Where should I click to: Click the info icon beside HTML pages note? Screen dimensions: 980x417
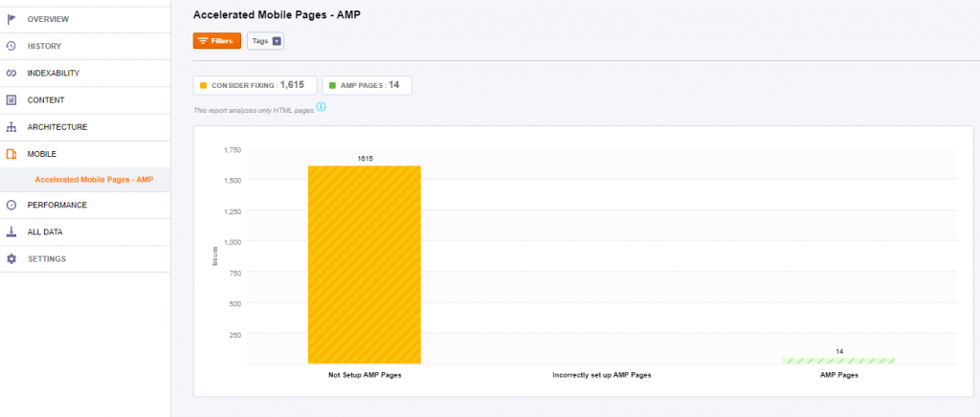pos(321,107)
